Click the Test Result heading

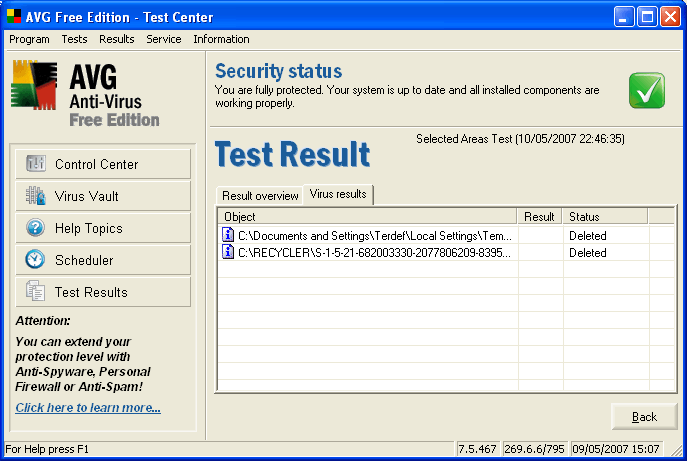coord(292,154)
